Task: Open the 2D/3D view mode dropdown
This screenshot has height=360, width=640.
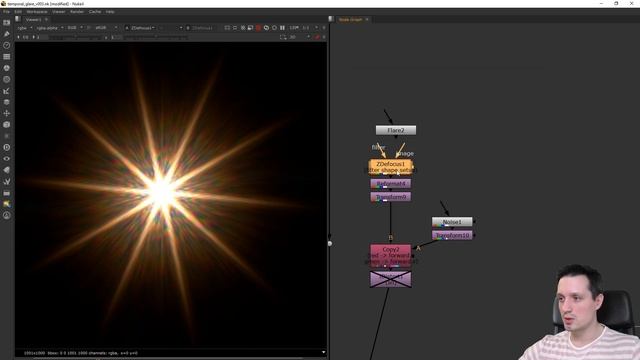Action: pyautogui.click(x=300, y=37)
